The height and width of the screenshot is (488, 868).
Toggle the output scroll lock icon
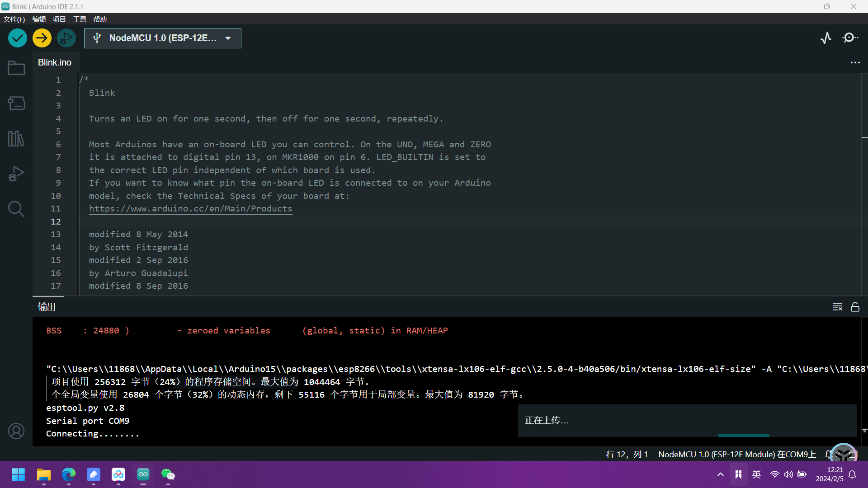click(855, 307)
